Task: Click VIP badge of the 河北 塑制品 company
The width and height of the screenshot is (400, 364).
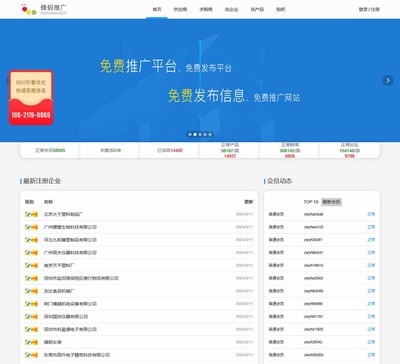Action: pyautogui.click(x=31, y=240)
